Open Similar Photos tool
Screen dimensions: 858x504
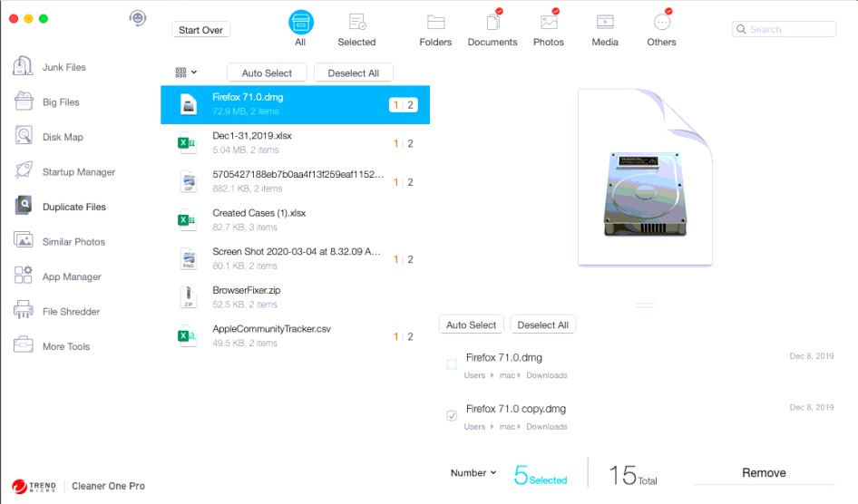pyautogui.click(x=60, y=242)
